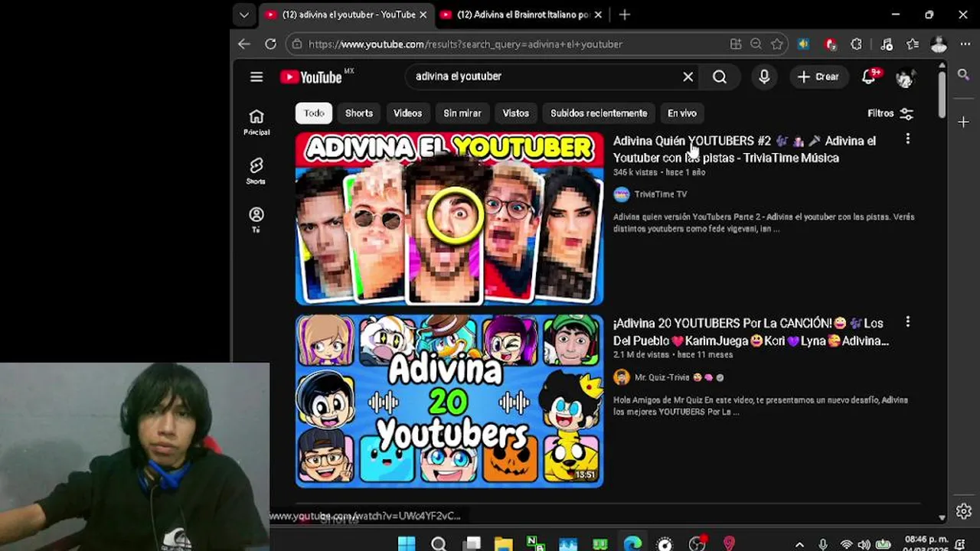This screenshot has width=980, height=551.
Task: View site information via the lock icon
Action: [x=297, y=44]
